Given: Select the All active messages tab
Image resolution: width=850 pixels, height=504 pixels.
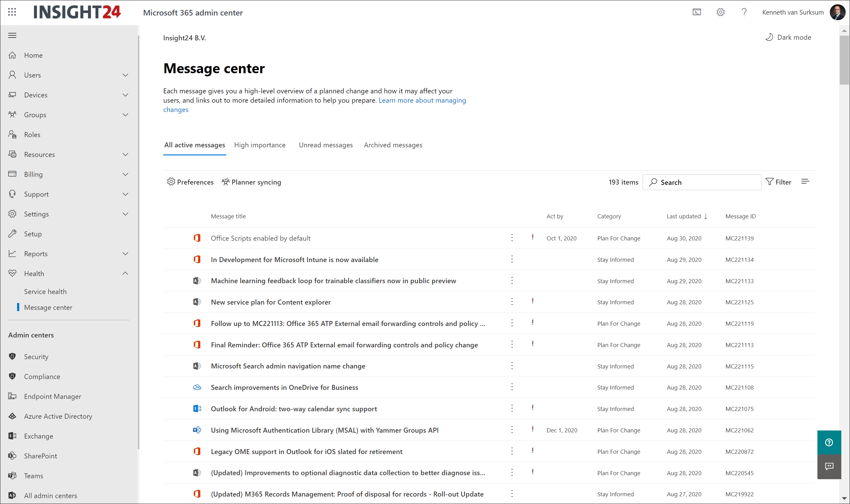Looking at the screenshot, I should (x=194, y=145).
